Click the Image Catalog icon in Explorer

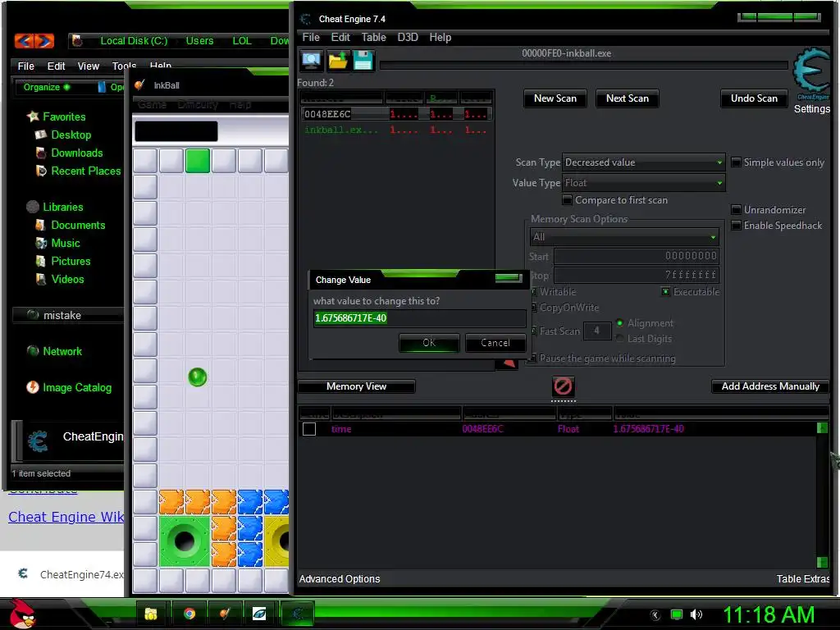(33, 387)
